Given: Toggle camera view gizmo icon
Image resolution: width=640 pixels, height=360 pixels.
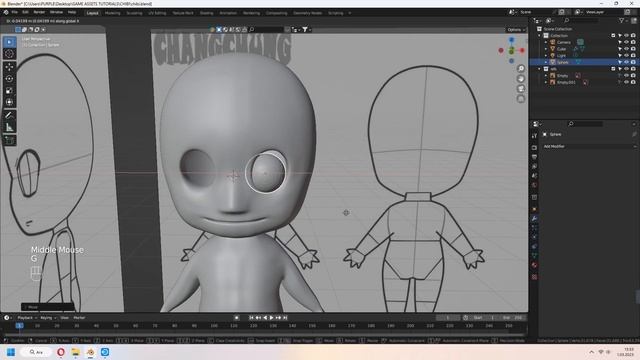Looking at the screenshot, I should pyautogui.click(x=521, y=89).
